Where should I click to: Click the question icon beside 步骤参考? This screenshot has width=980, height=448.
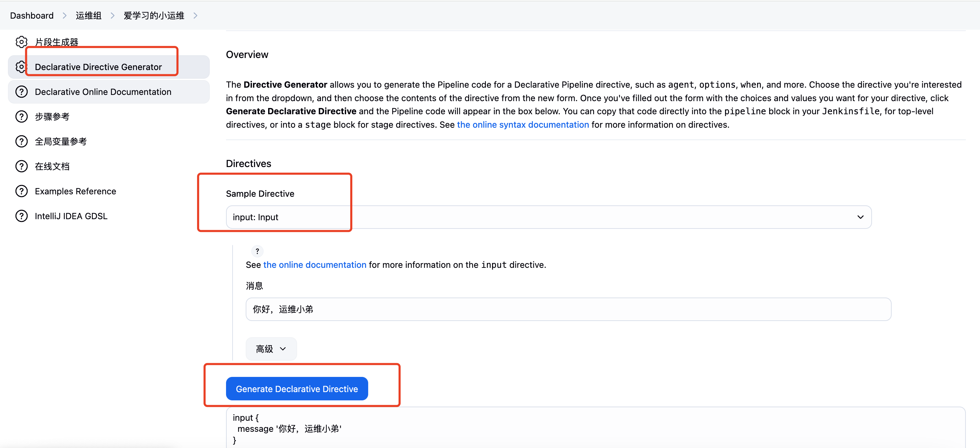(21, 116)
